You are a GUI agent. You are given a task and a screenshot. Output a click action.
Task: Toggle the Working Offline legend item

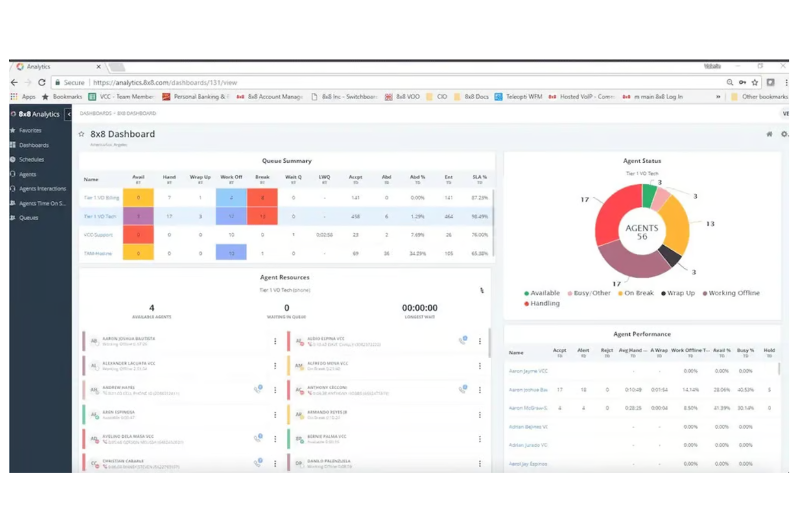point(731,293)
